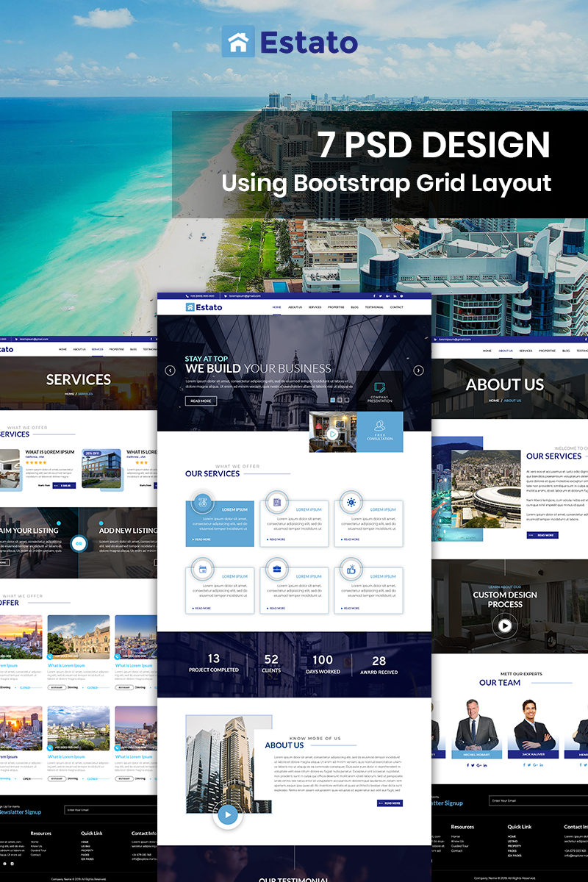Open the Blog menu item in center navbar
Screen dimensions: 588x882
click(x=354, y=307)
